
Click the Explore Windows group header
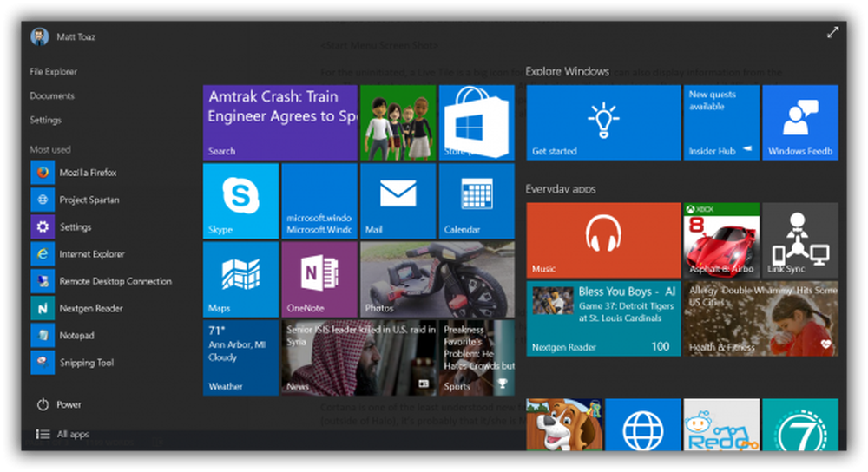coord(567,71)
